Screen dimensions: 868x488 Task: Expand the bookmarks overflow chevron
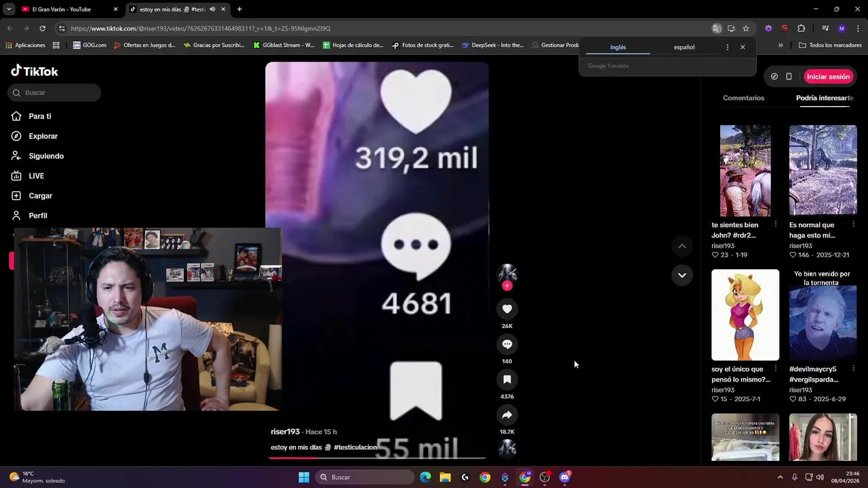[781, 45]
